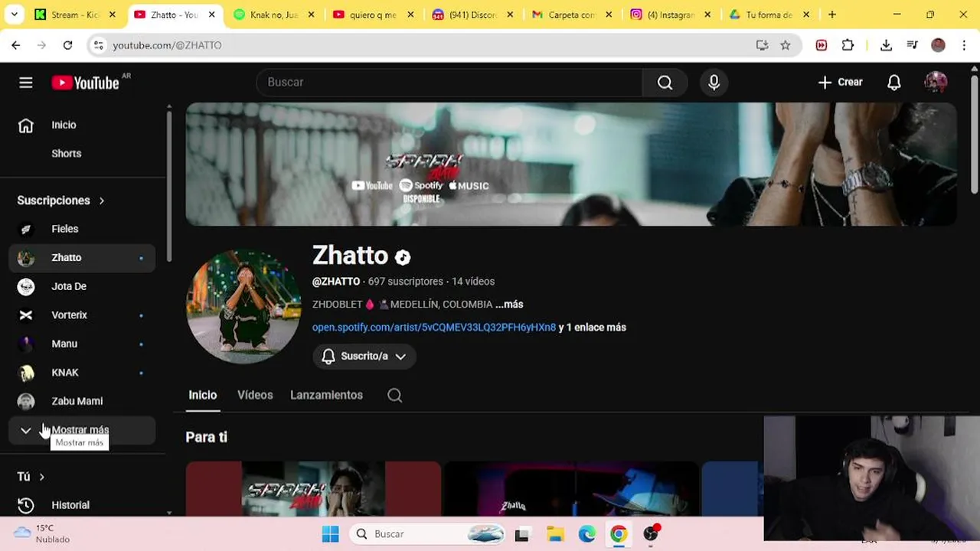The image size is (980, 551).
Task: Open the site information icon in the address bar
Action: pyautogui.click(x=98, y=45)
